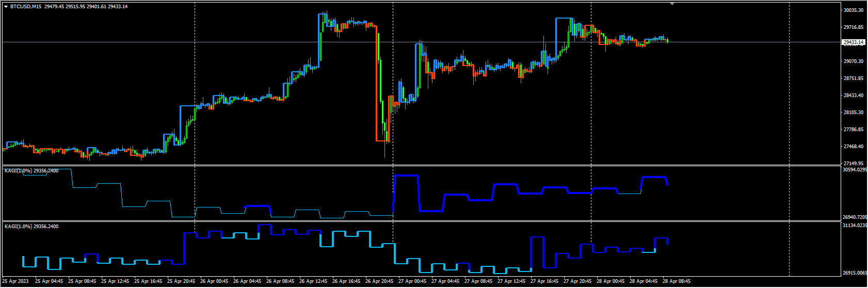The image size is (868, 288).
Task: Click the 26 Apr 12:45 time label
Action: [x=313, y=282]
